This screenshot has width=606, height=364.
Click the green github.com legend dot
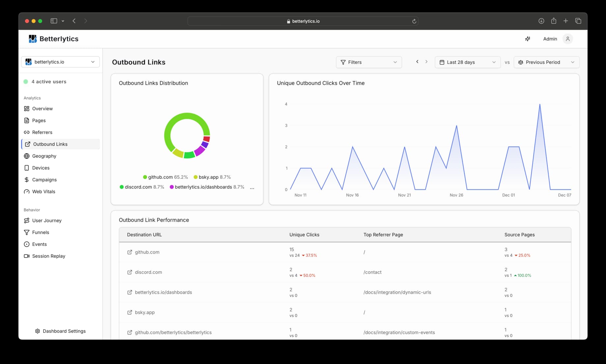click(145, 177)
